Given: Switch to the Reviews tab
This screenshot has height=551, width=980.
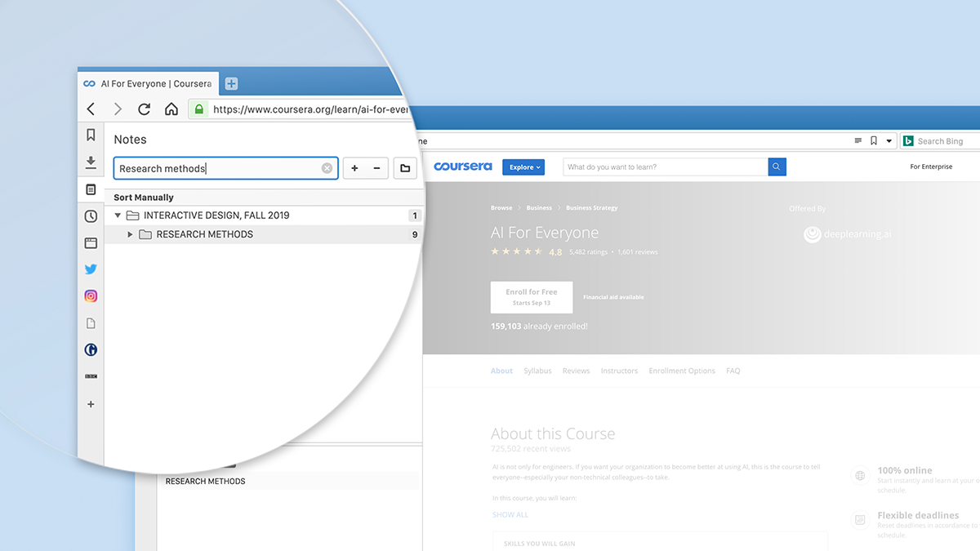Looking at the screenshot, I should [576, 371].
